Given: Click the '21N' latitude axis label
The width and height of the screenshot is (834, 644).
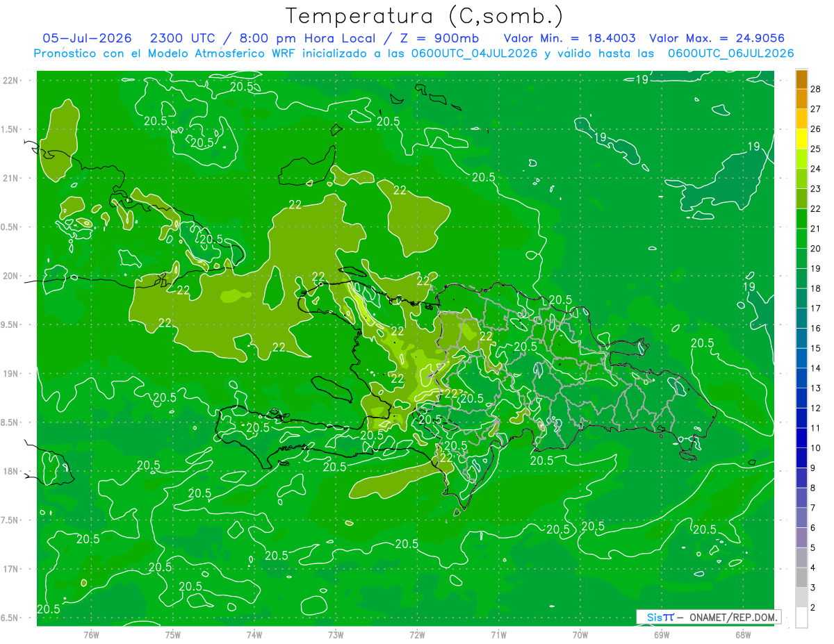Looking at the screenshot, I should pos(10,179).
